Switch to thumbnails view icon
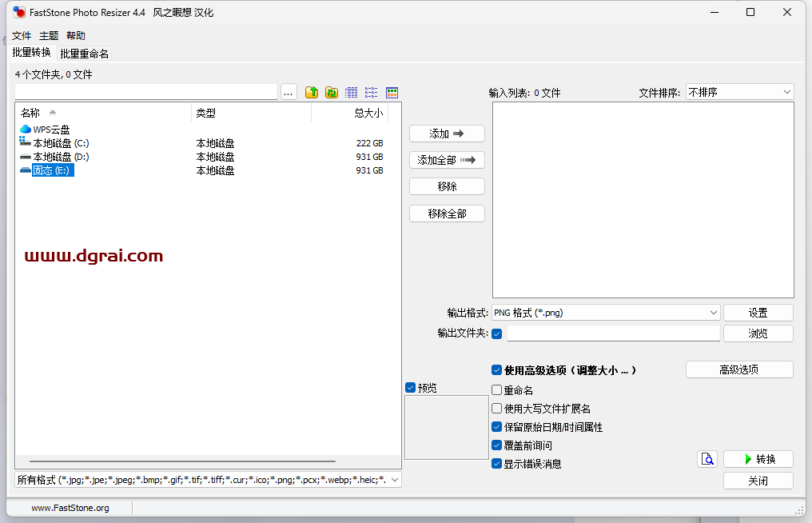812x523 pixels. click(392, 92)
